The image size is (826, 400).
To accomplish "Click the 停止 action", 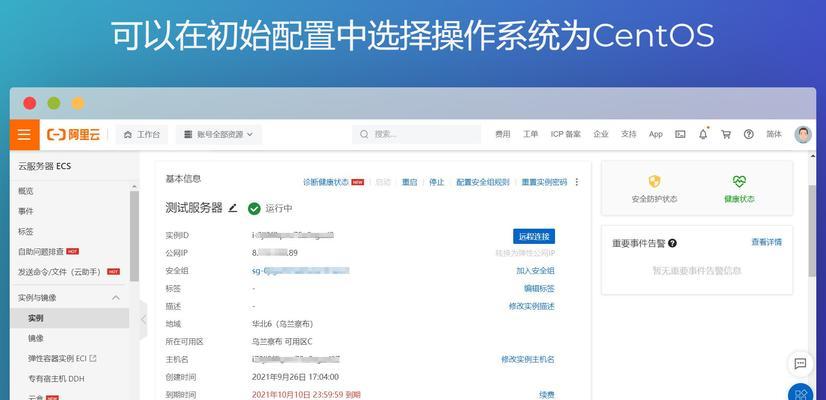I will (437, 182).
